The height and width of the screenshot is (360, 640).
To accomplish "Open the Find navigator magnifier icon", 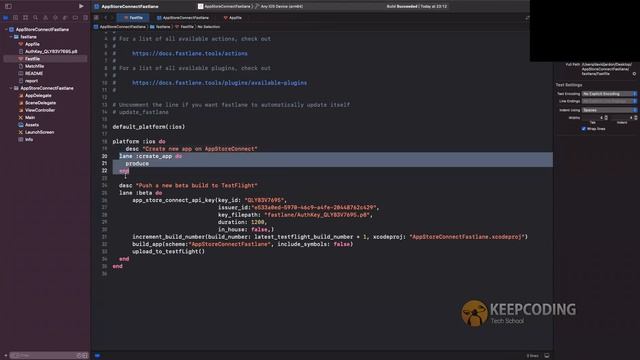I will [36, 18].
